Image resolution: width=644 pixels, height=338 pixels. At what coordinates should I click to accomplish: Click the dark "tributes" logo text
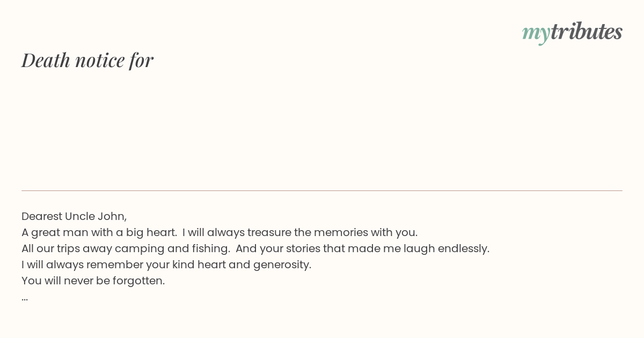pos(587,31)
